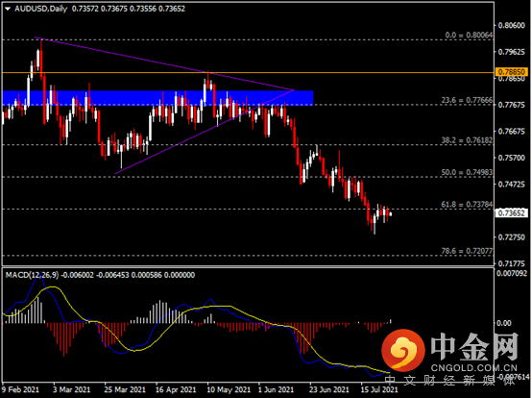
Task: Select the blue resistance zone rectangle
Action: point(157,98)
